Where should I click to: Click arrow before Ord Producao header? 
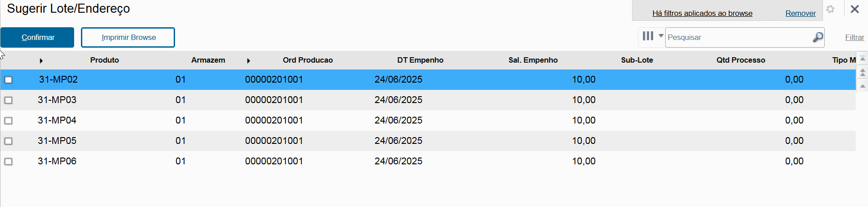248,60
